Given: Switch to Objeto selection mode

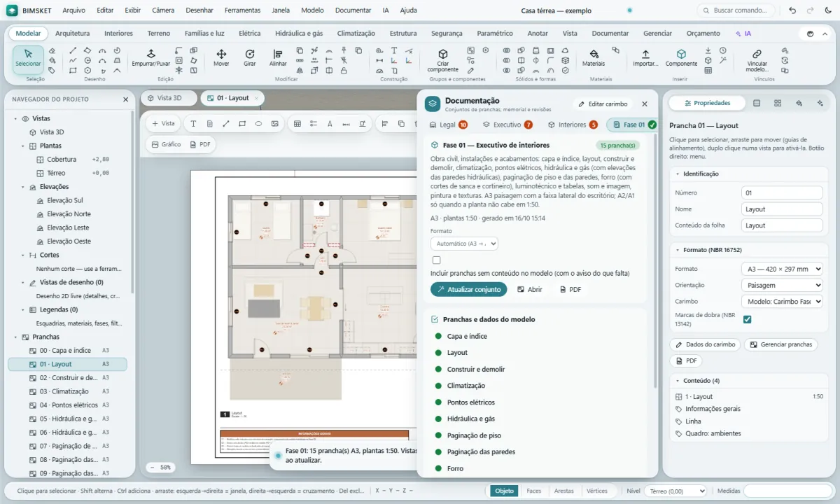Looking at the screenshot, I should (504, 491).
